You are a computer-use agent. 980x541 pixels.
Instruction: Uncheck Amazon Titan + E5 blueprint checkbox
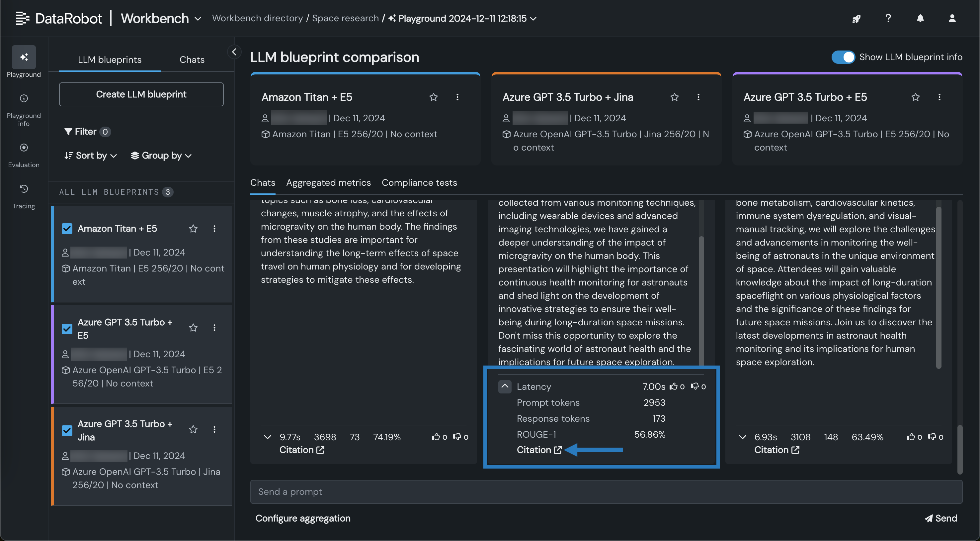coord(67,228)
